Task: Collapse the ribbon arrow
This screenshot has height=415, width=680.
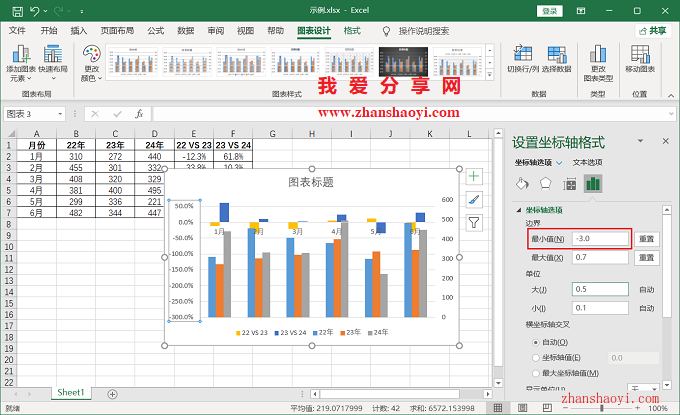Action: click(671, 95)
